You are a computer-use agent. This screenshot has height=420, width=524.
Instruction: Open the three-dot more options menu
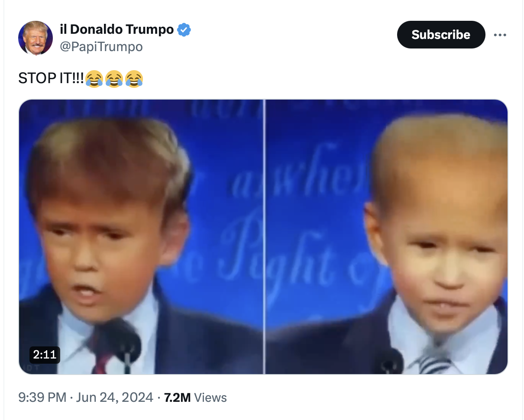[500, 35]
